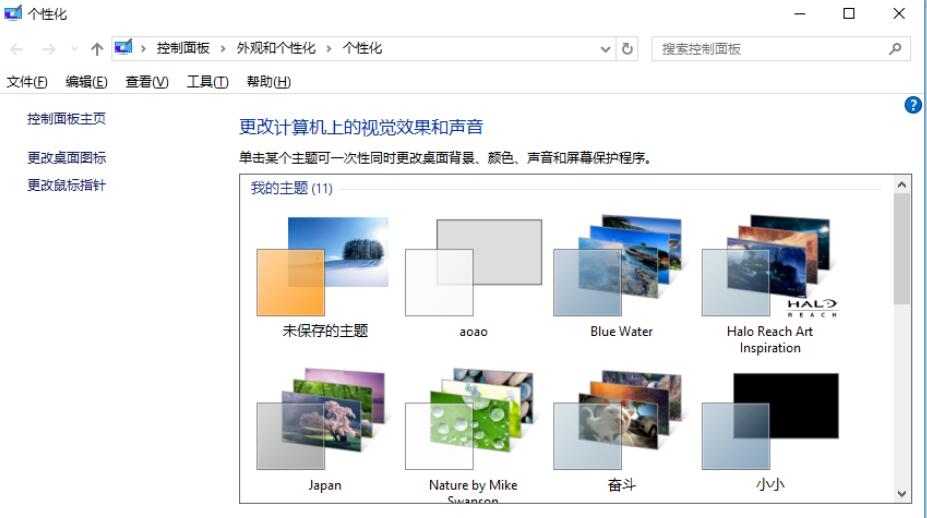Viewport: 927px width, 518px height.
Task: Click the theme list scroll down arrow
Action: tap(902, 494)
